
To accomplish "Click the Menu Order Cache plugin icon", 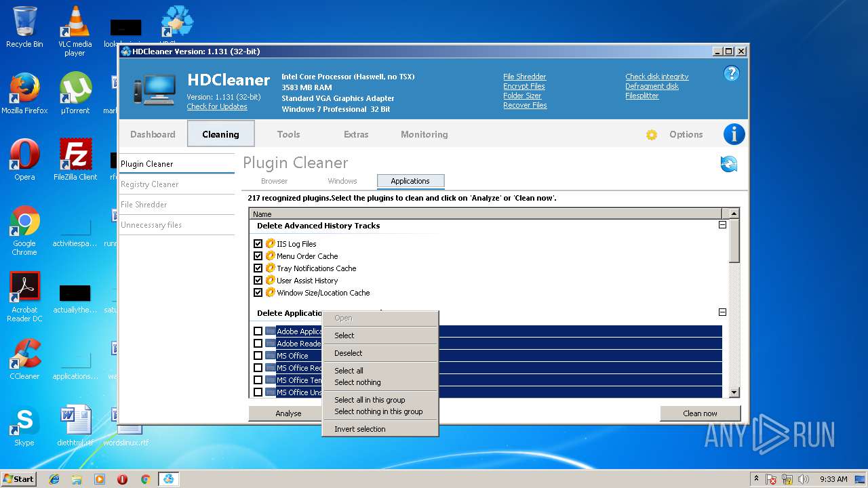I will coord(271,256).
